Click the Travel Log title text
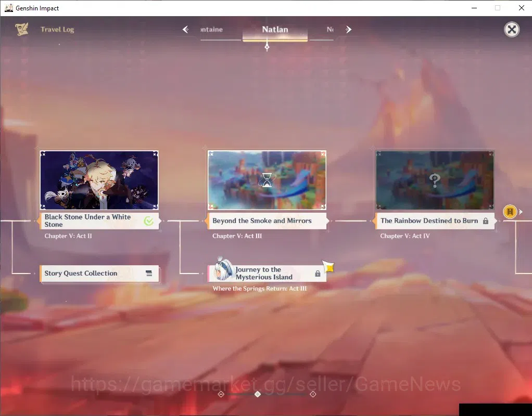Screen dimensions: 532x416 (x=57, y=30)
